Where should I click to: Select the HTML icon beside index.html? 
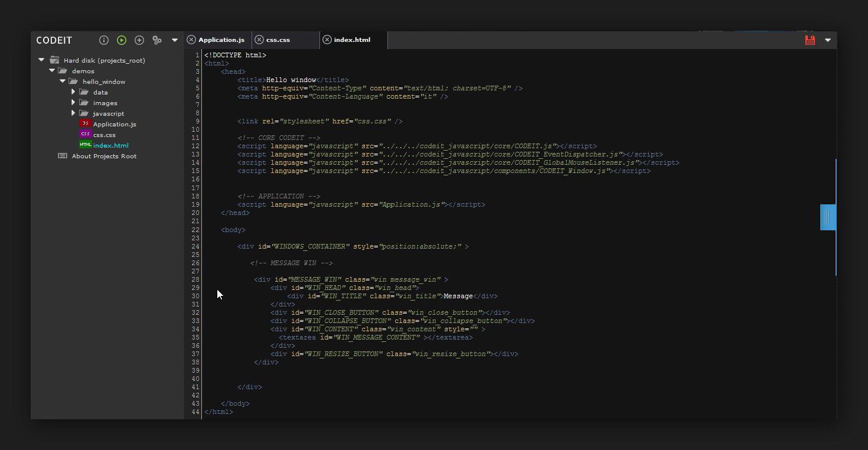click(x=85, y=145)
